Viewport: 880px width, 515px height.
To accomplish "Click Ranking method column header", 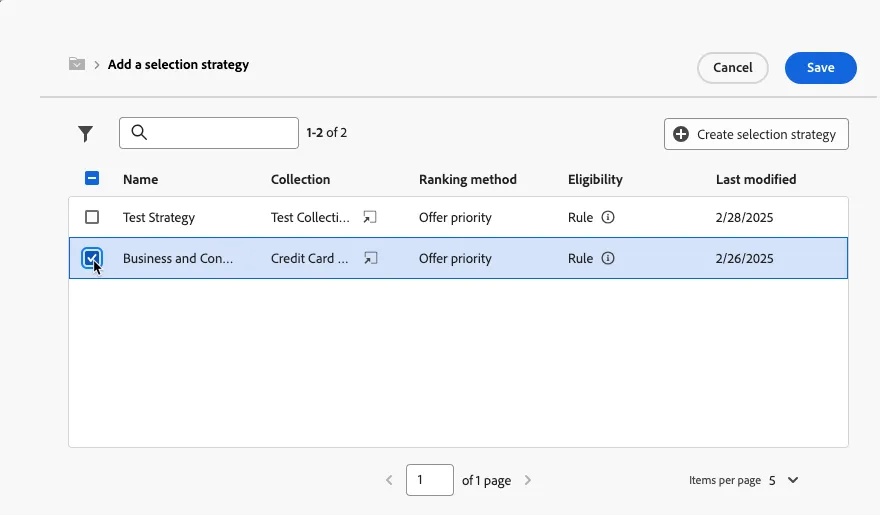I will [468, 180].
